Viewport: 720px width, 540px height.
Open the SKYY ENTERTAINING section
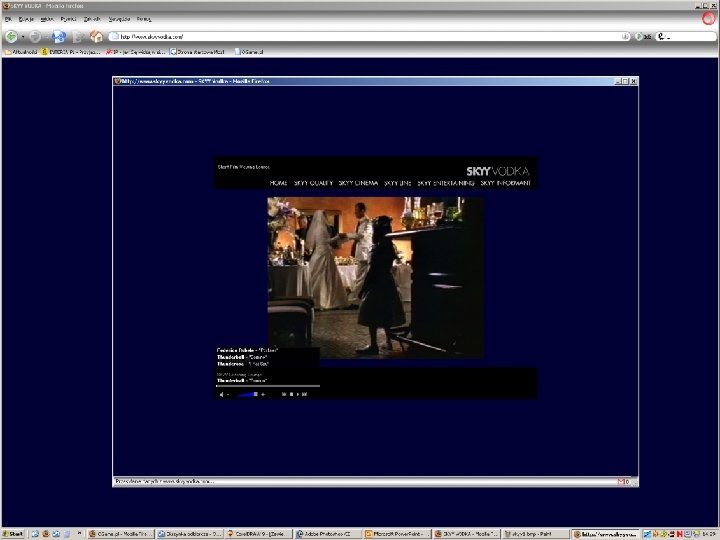pyautogui.click(x=445, y=183)
